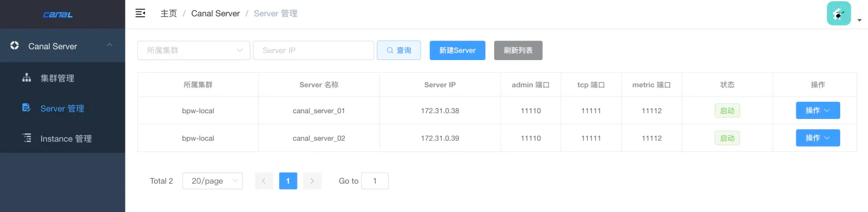The width and height of the screenshot is (868, 212).
Task: Click bpw-local in canal_server_02 row
Action: click(x=198, y=138)
